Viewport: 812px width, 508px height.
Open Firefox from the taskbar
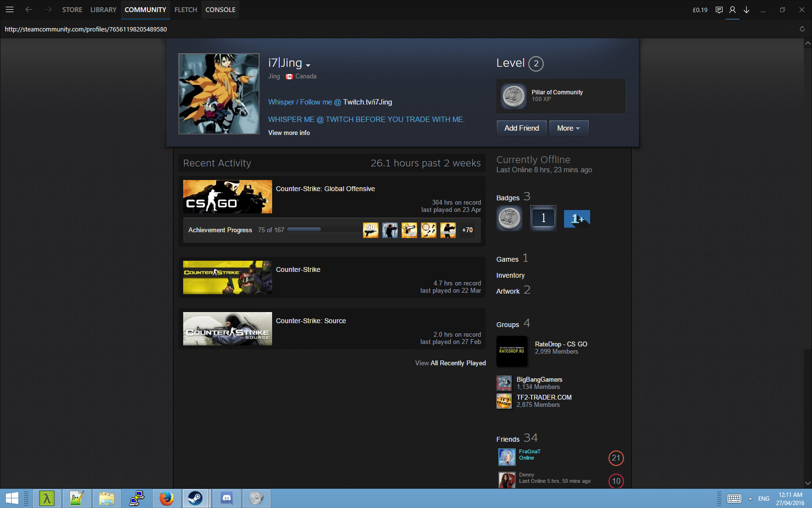[167, 498]
